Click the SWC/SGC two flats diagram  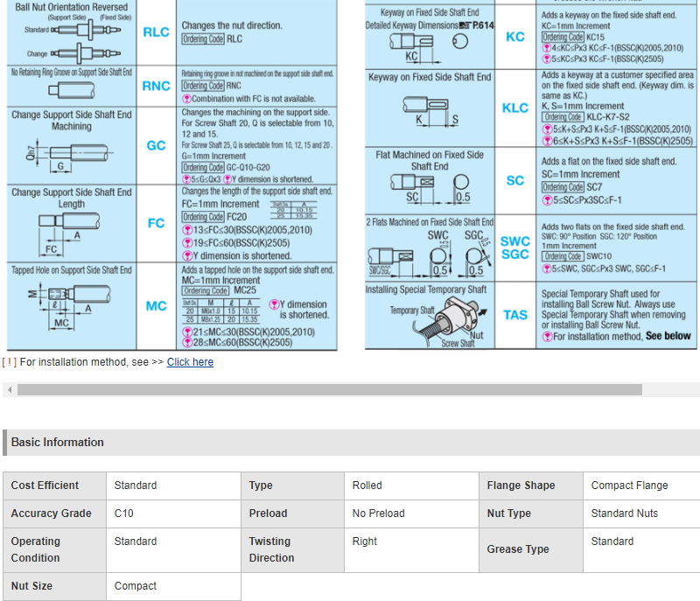coord(430,254)
